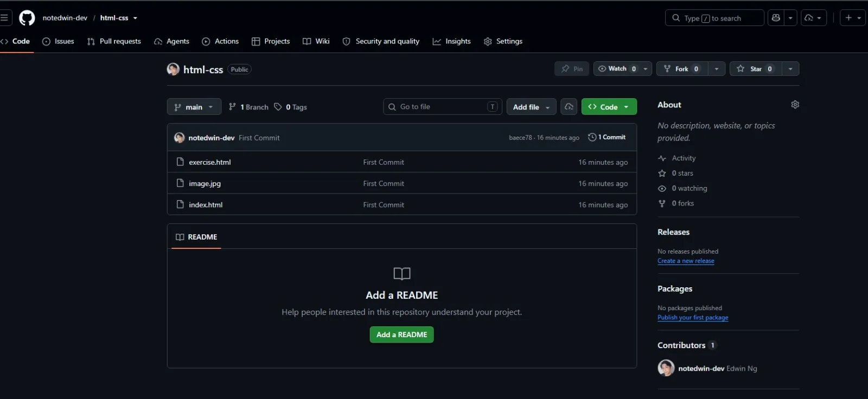Pin the html-css repository

572,69
